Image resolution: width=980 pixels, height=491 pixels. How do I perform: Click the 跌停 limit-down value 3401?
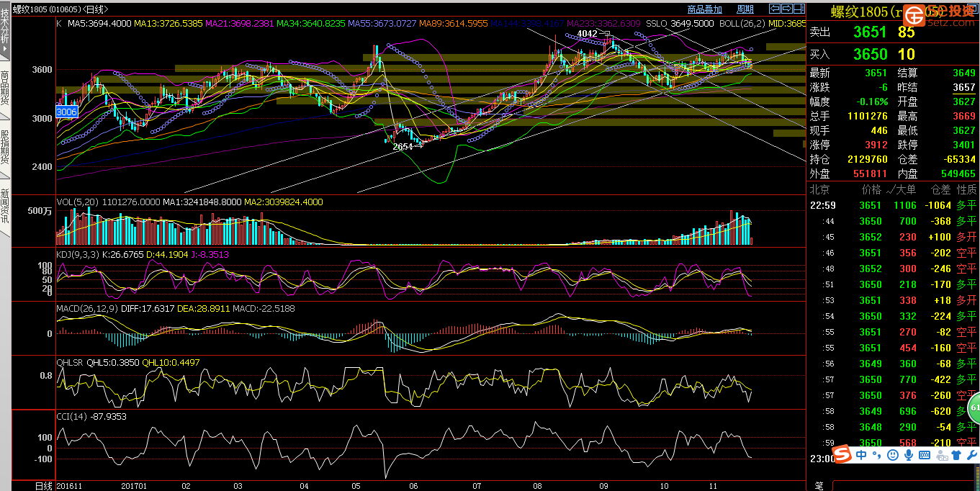964,145
